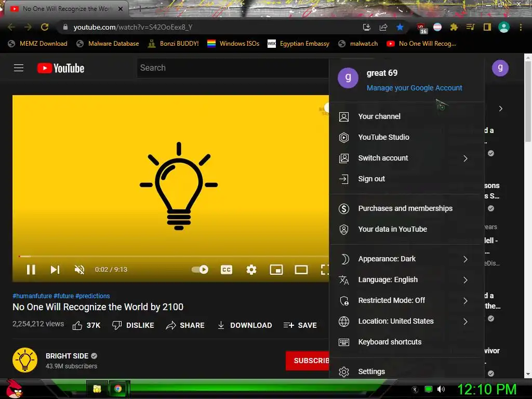
Task: Skip to next video
Action: tap(55, 270)
